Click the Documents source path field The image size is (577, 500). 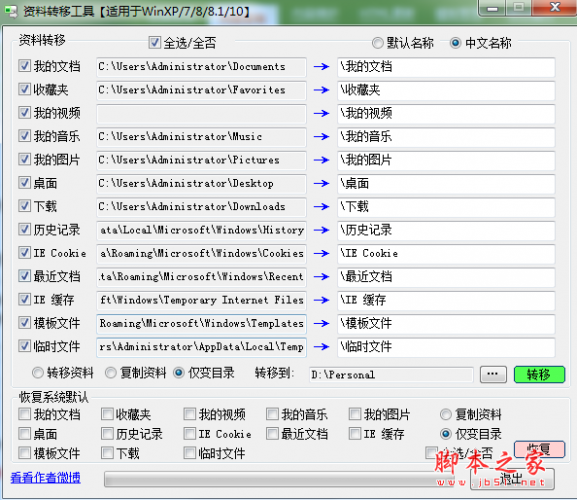pos(201,67)
